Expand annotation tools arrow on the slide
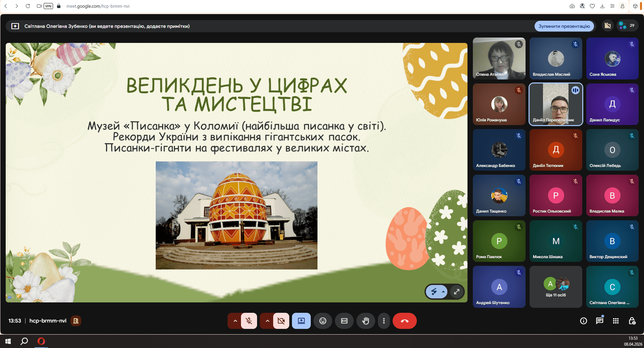The height and width of the screenshot is (348, 644). click(443, 292)
